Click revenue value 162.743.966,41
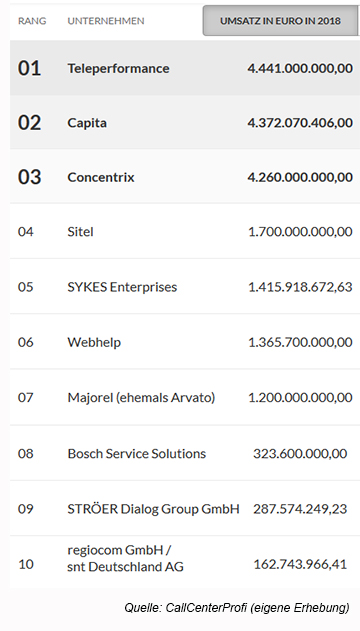Screen dimensions: 360x631 click(x=300, y=564)
